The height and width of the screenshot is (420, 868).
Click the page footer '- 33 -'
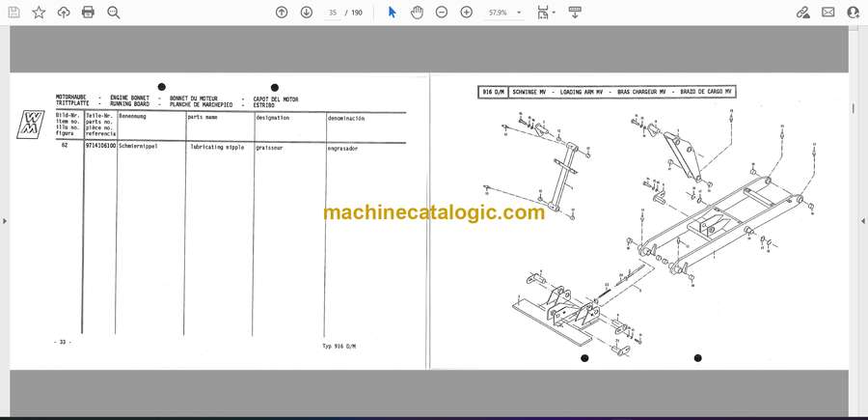62,342
